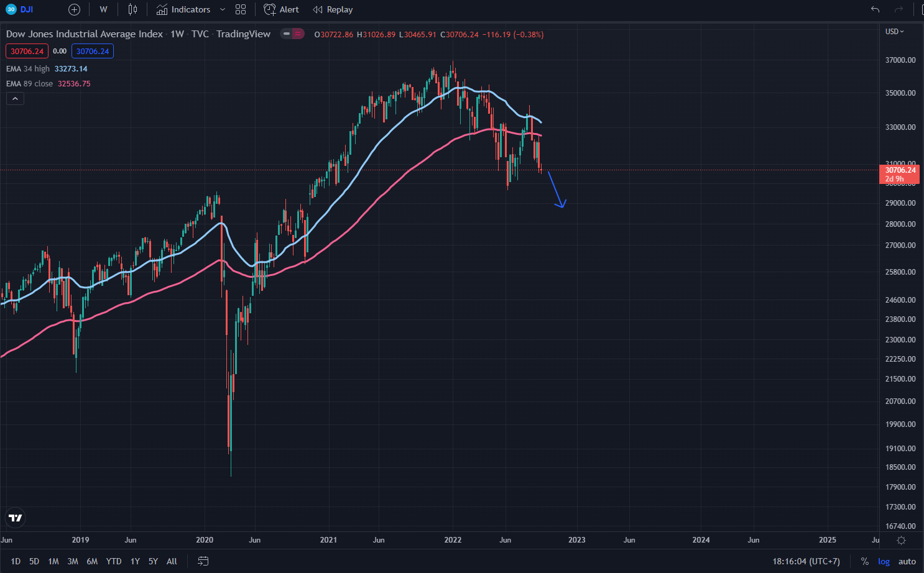
Task: Undo the last chart action
Action: pos(875,9)
